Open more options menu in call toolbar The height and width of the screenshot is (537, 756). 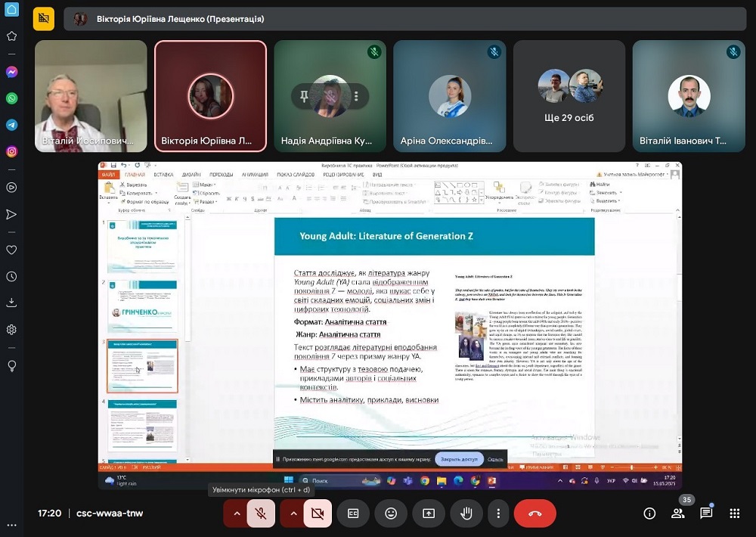pos(497,513)
